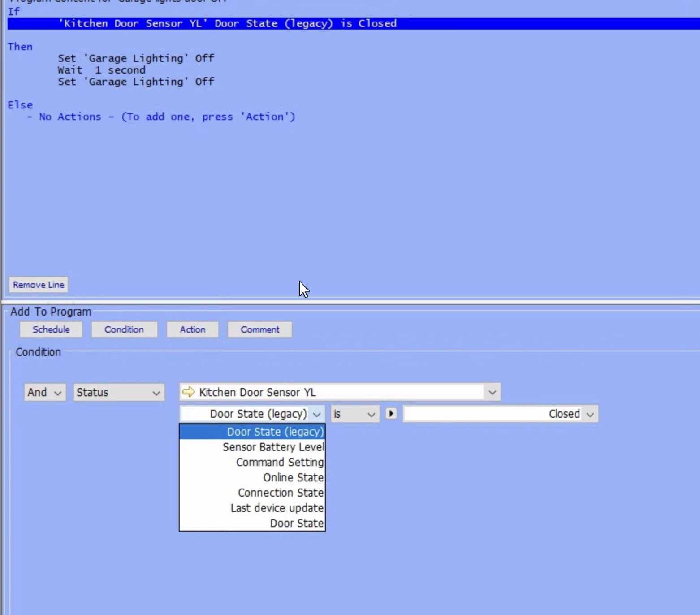The image size is (700, 615).
Task: Click the Comment button
Action: [x=259, y=329]
